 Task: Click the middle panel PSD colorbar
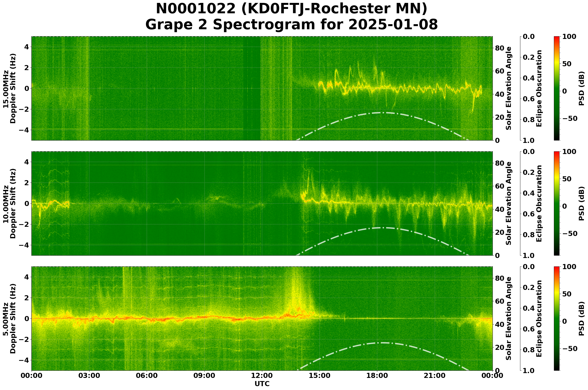tap(557, 203)
